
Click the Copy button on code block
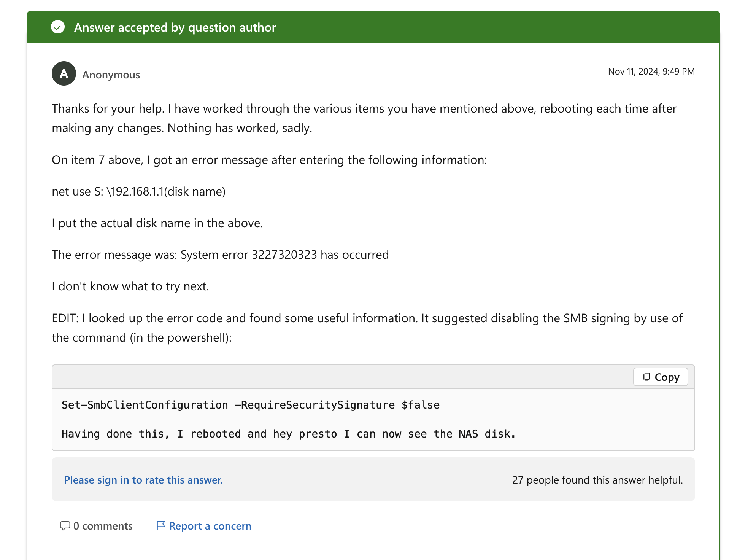(660, 377)
